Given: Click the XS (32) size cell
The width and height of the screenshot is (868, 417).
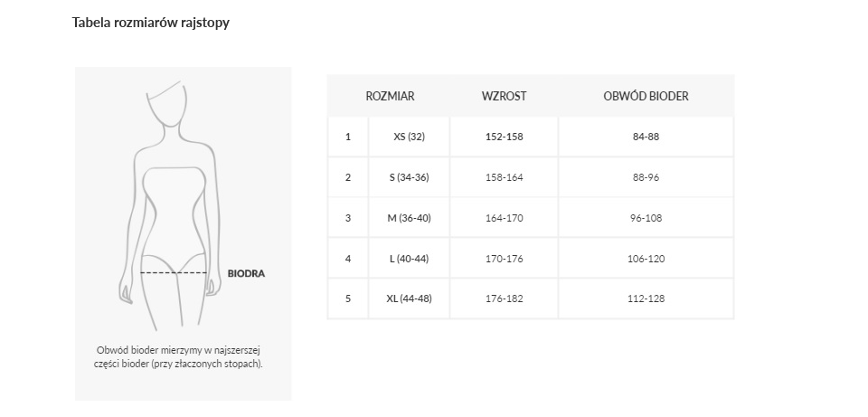Looking at the screenshot, I should (409, 137).
